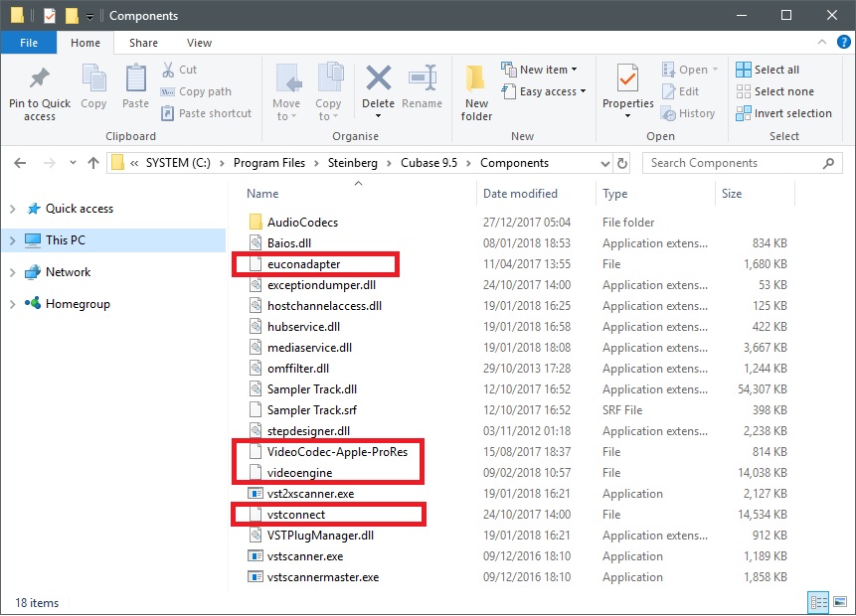Click the Move to icon
The width and height of the screenshot is (856, 616).
point(287,78)
